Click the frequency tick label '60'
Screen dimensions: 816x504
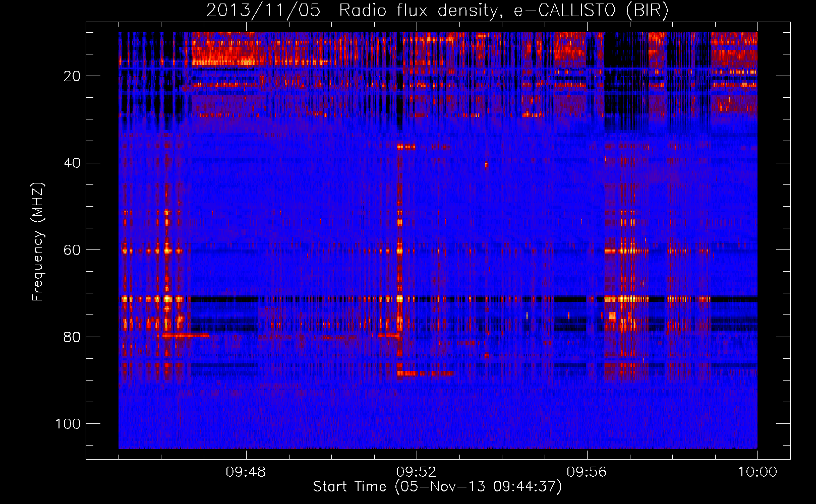pos(72,250)
